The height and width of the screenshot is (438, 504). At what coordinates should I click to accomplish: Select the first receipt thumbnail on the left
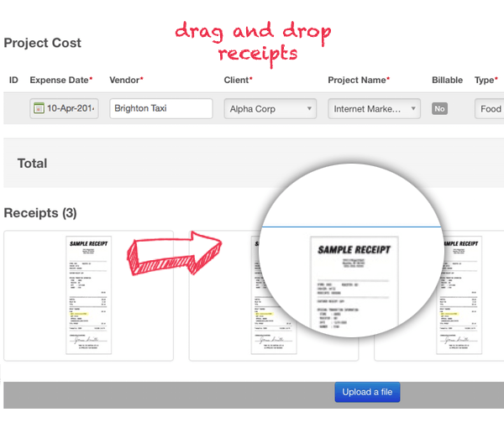pyautogui.click(x=88, y=295)
